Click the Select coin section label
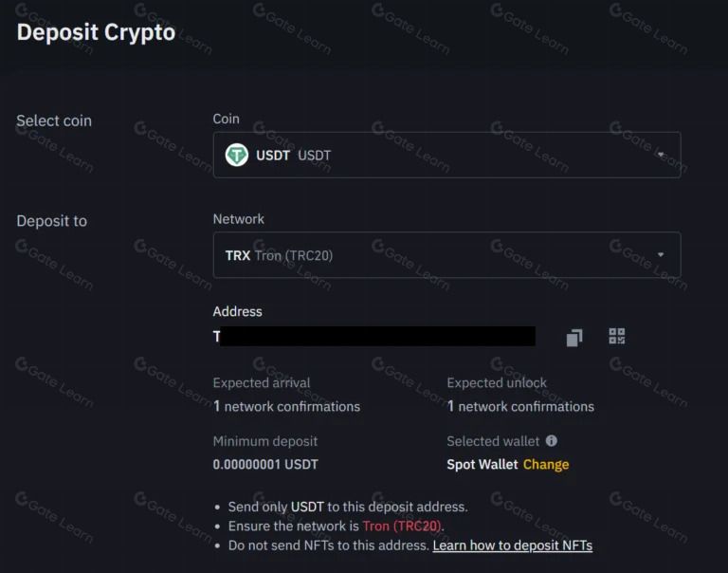Screen dimensions: 728x573 pos(54,120)
